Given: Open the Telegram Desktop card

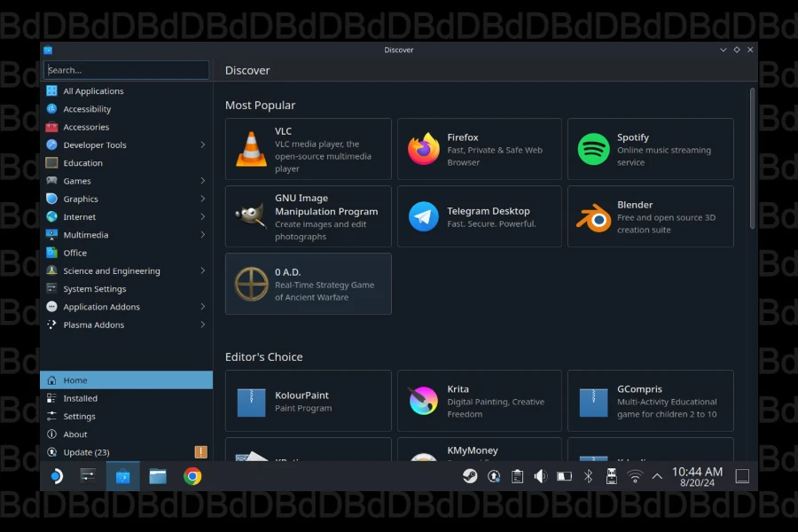Looking at the screenshot, I should [x=480, y=216].
